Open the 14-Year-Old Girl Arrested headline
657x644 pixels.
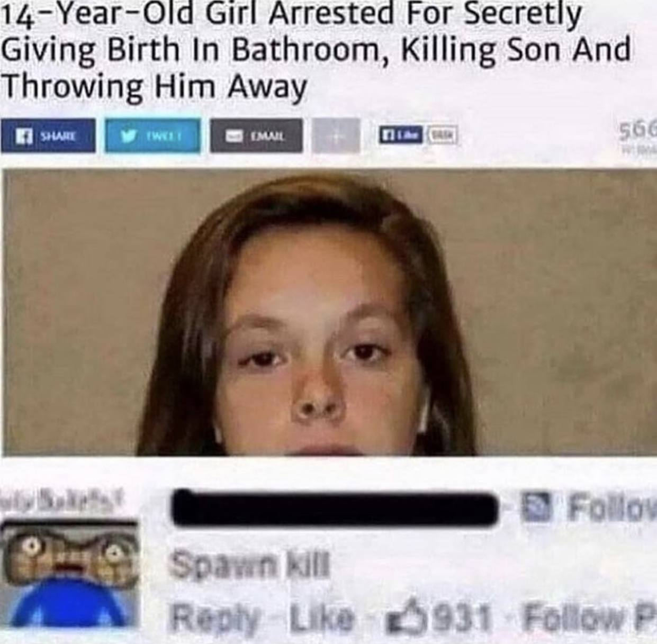click(x=317, y=50)
